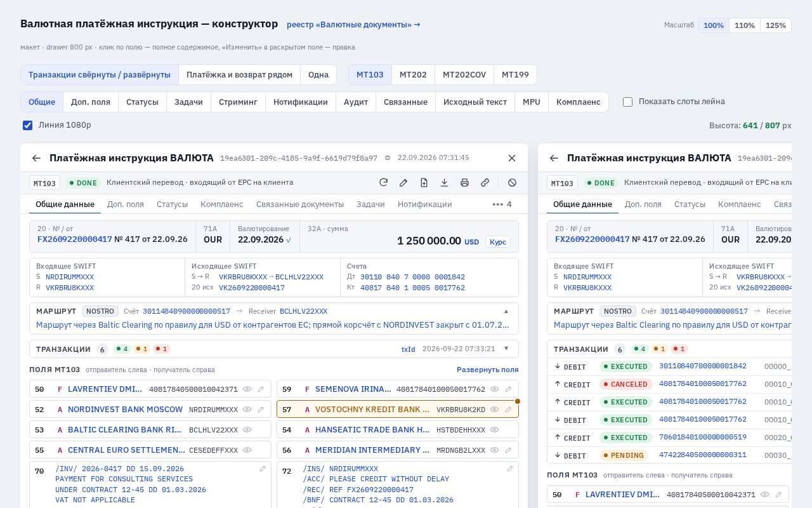Click 'Развернуть поля' link
Viewport: 812px width, 508px height.
pos(487,370)
